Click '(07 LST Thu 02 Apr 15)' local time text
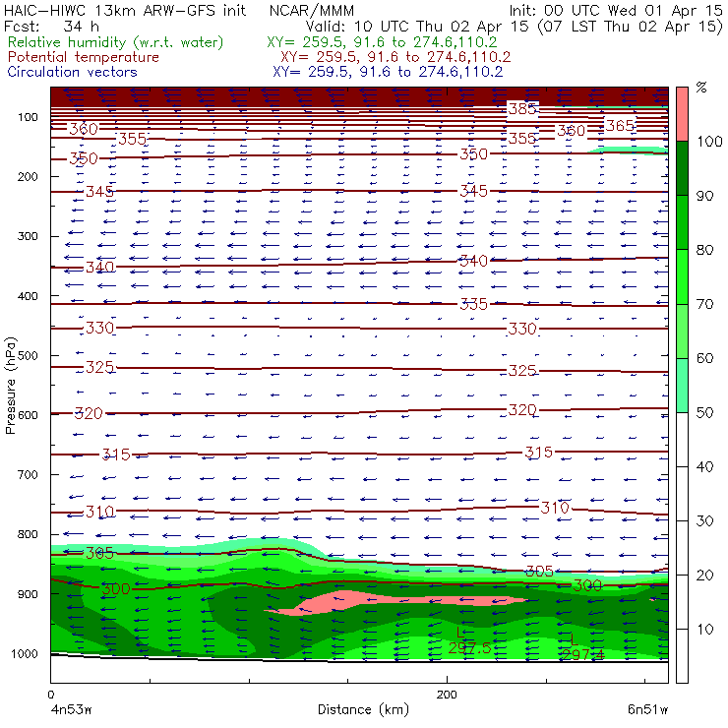Screen dimensions: 728x728 pyautogui.click(x=630, y=26)
